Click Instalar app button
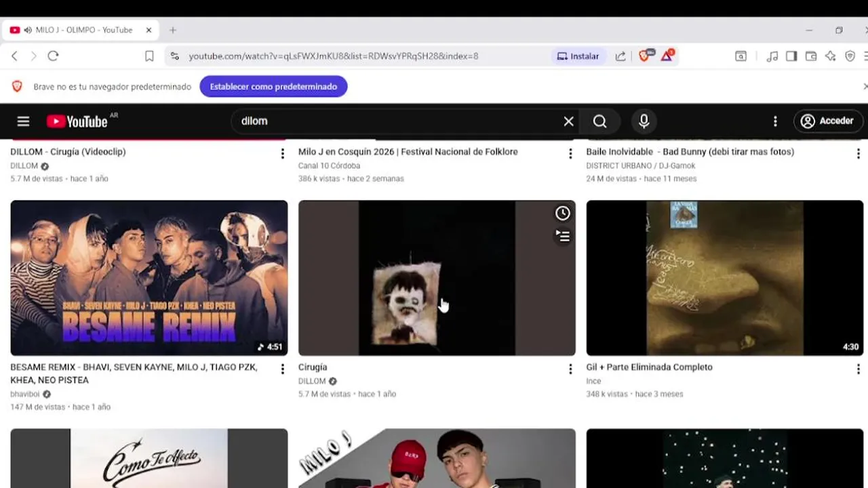The height and width of the screenshot is (488, 868). (x=578, y=56)
